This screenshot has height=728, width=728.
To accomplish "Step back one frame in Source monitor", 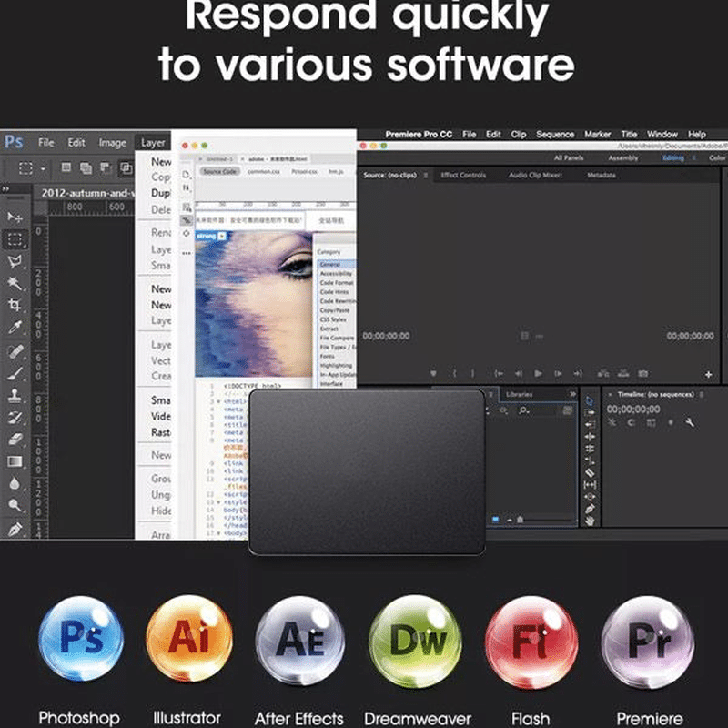I will 518,373.
